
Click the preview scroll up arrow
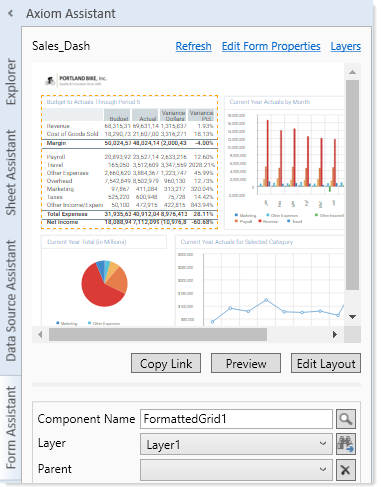click(352, 72)
